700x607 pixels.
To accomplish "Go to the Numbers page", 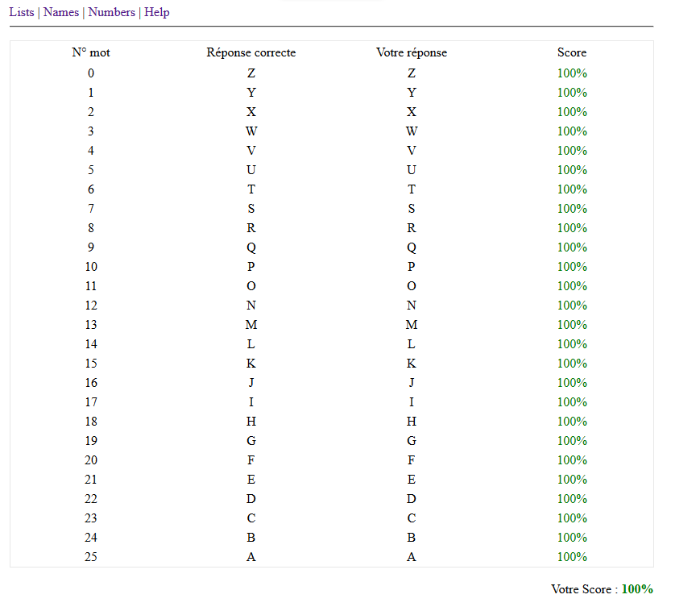I will click(x=112, y=12).
